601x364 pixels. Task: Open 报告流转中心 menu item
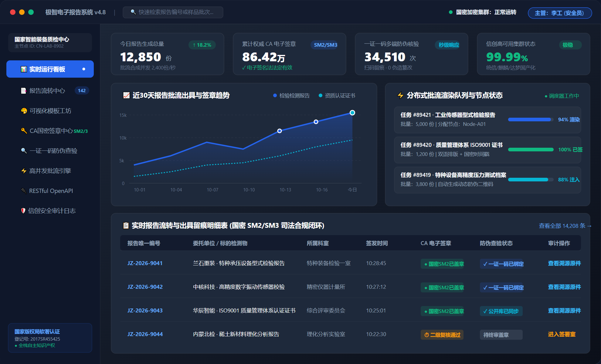(50, 91)
